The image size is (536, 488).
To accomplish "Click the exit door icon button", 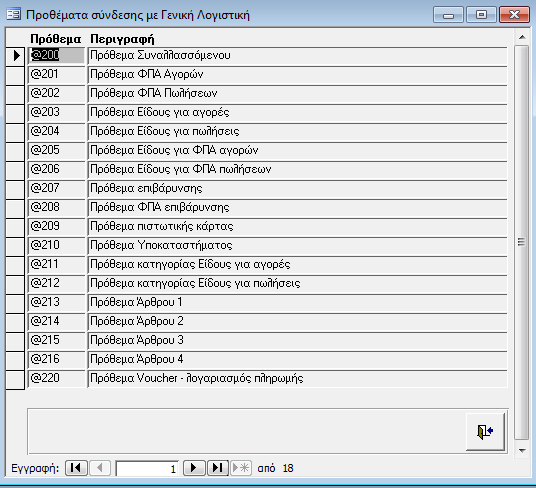I will tap(485, 432).
